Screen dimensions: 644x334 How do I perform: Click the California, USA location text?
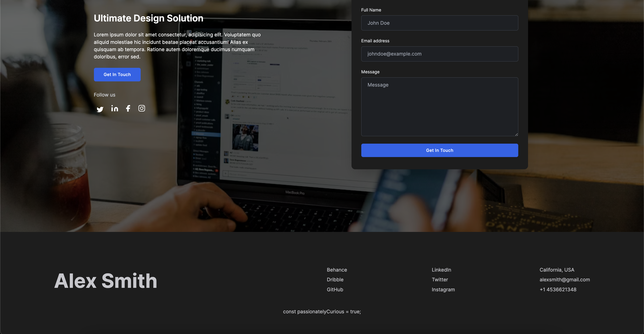[557, 270]
